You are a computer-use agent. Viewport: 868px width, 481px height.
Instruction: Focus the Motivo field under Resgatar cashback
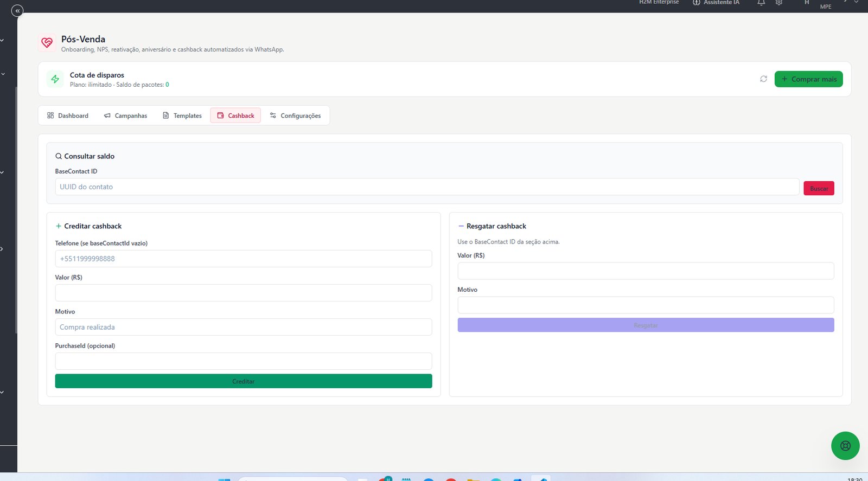click(646, 305)
